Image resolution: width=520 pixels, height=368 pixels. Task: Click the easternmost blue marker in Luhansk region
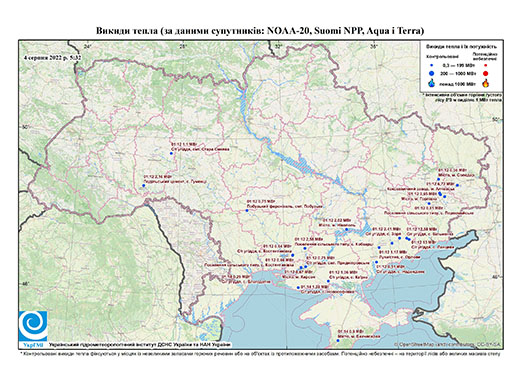(x=457, y=185)
